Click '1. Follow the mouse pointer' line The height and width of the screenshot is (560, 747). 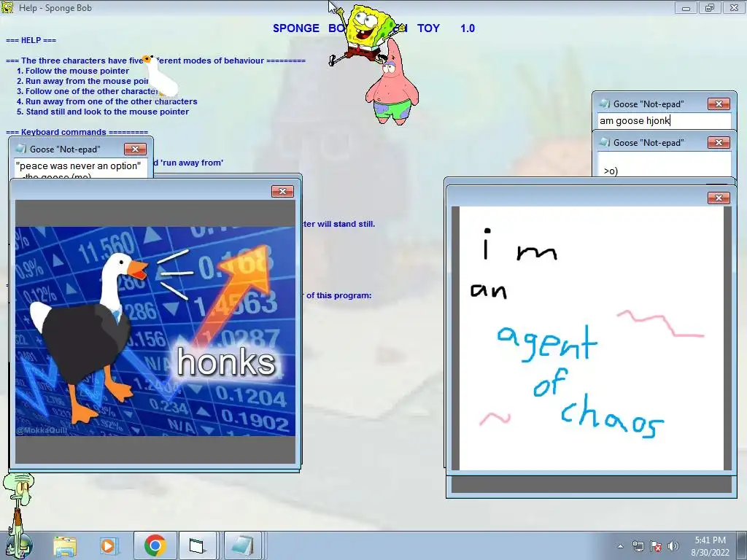point(73,71)
